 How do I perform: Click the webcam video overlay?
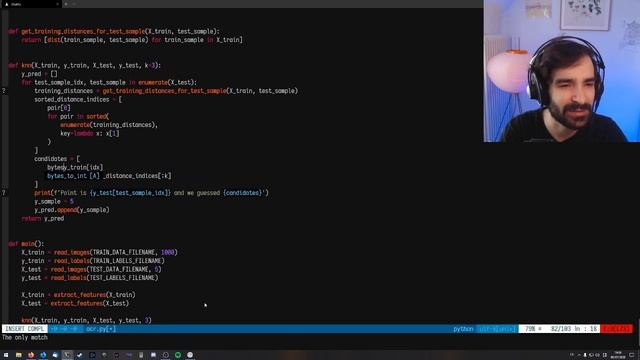(x=562, y=71)
